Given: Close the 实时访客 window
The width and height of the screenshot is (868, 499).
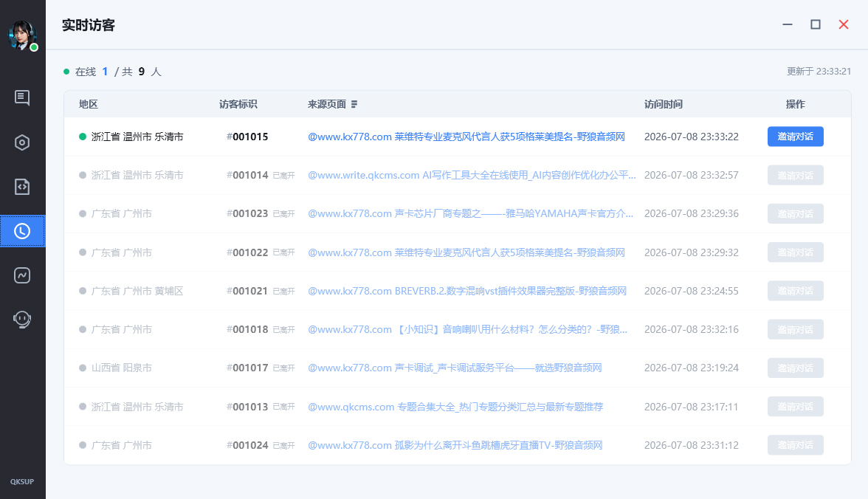Looking at the screenshot, I should [x=844, y=25].
